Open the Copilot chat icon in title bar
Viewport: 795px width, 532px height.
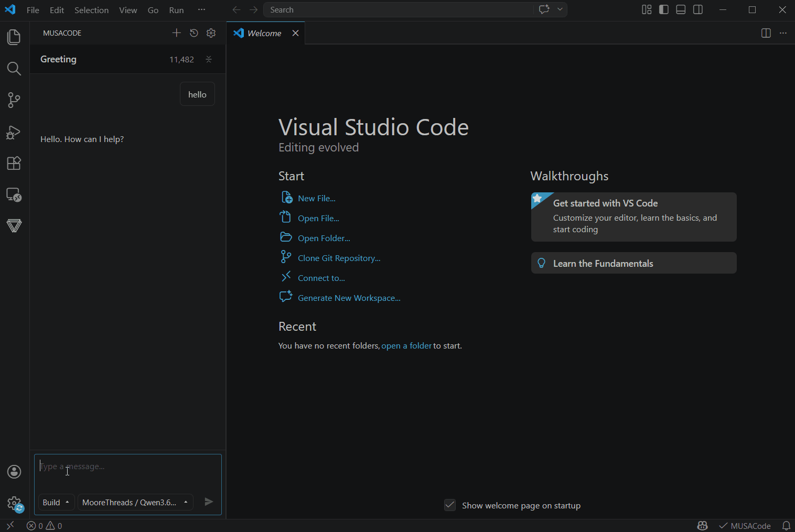[544, 9]
